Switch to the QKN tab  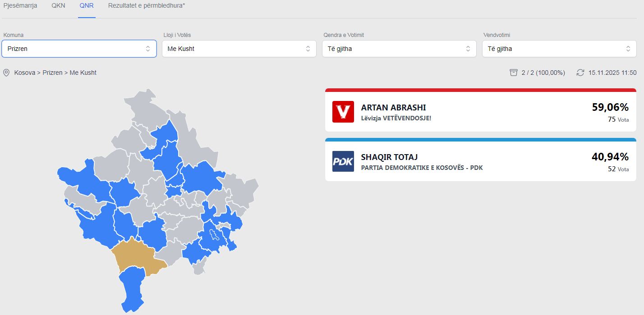59,6
